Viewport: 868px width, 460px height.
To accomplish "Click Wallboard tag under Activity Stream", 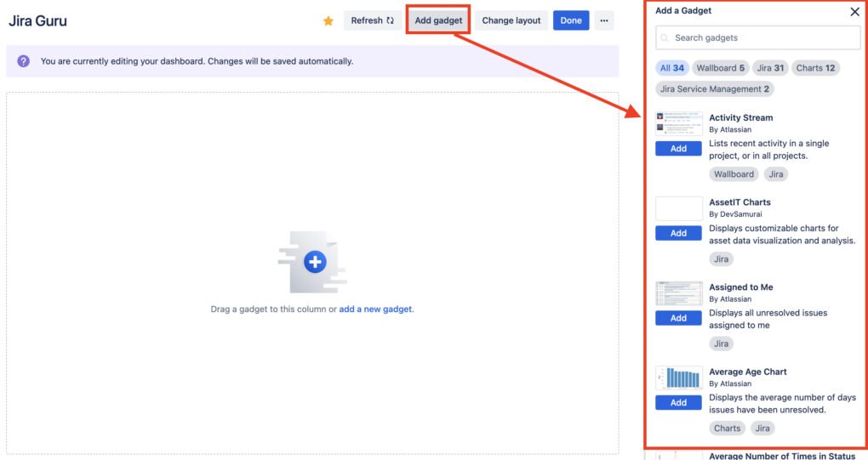I will [734, 174].
